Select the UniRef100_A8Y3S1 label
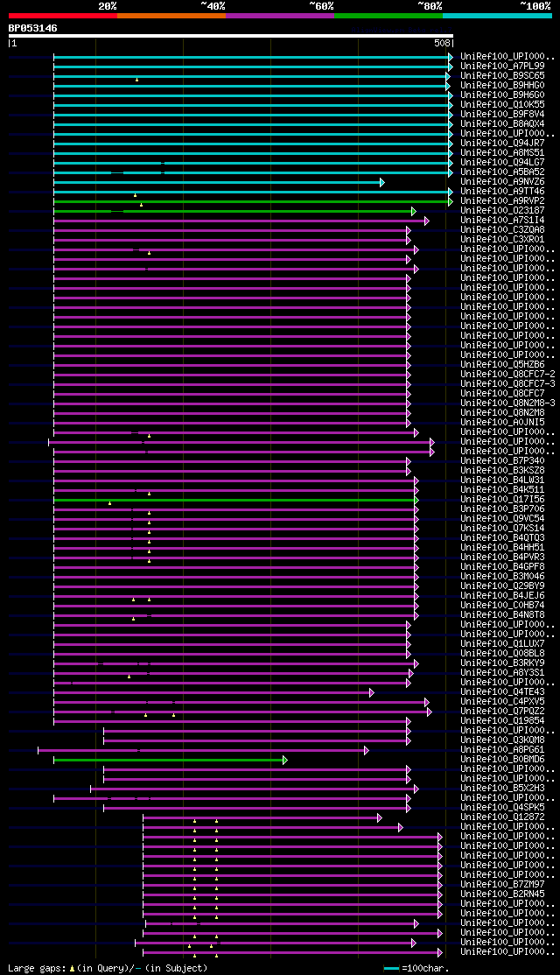This screenshot has width=560, height=975. click(x=502, y=673)
